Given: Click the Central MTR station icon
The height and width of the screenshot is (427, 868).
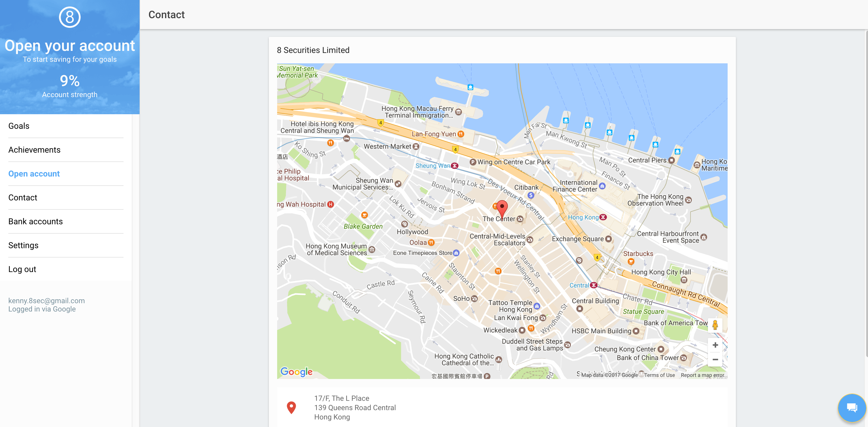Looking at the screenshot, I should (594, 285).
